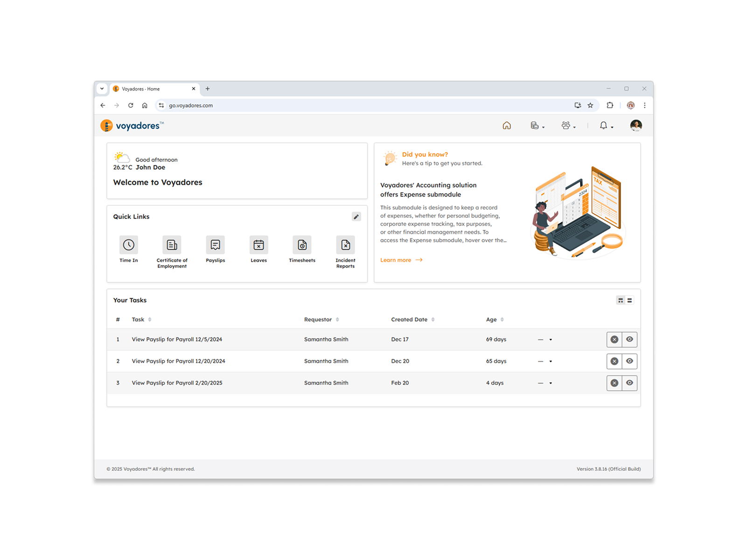
Task: Edit the Quick Links with the pencil icon
Action: pyautogui.click(x=356, y=217)
